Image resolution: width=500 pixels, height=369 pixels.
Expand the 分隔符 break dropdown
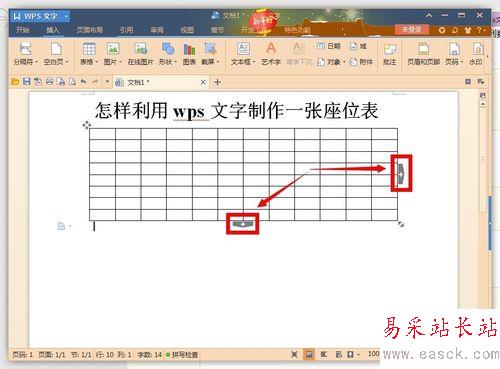coord(36,62)
